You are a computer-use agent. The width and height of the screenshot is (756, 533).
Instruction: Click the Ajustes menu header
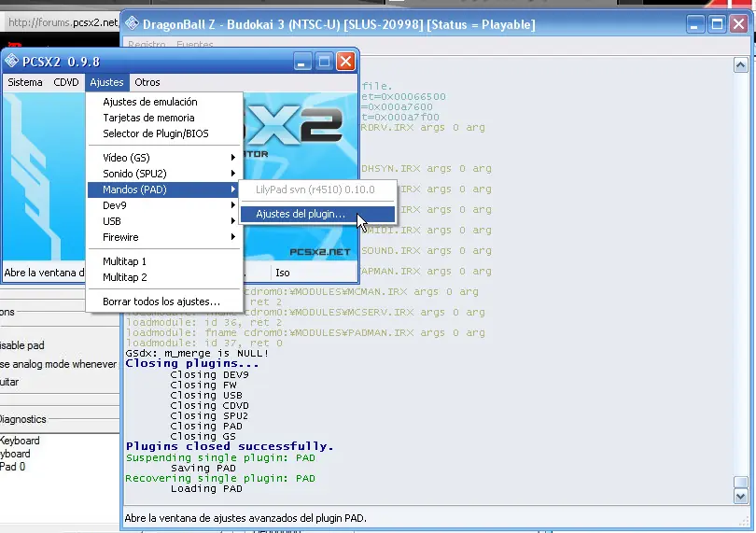pos(106,82)
